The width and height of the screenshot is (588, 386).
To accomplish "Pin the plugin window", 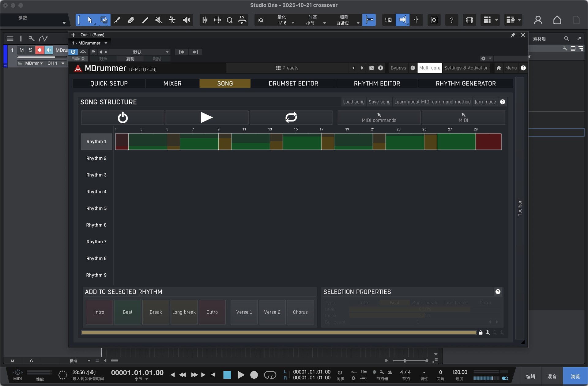I will coord(513,35).
